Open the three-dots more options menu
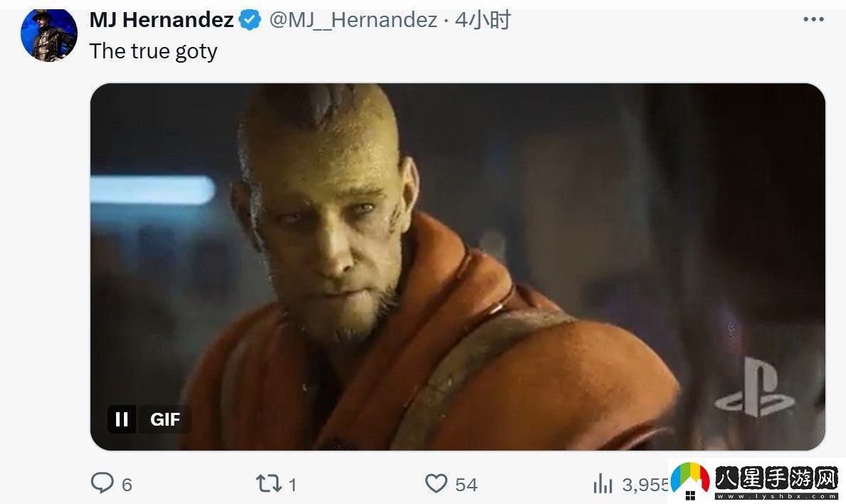The width and height of the screenshot is (846, 504). click(x=813, y=19)
